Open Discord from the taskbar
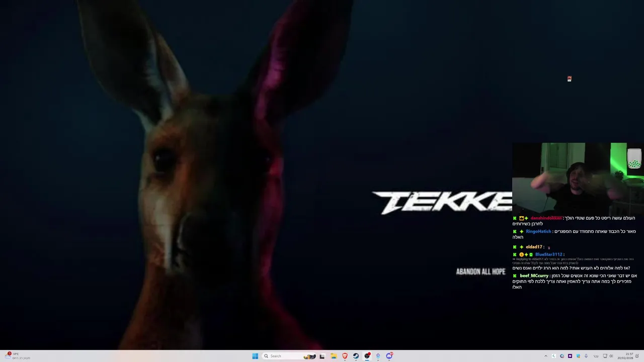 (389, 356)
